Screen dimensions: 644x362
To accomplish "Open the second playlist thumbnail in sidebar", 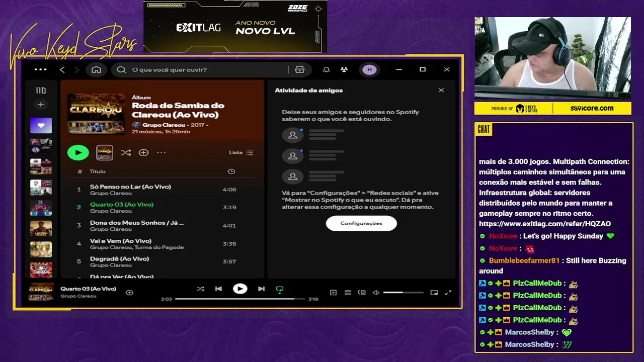I will 41,146.
